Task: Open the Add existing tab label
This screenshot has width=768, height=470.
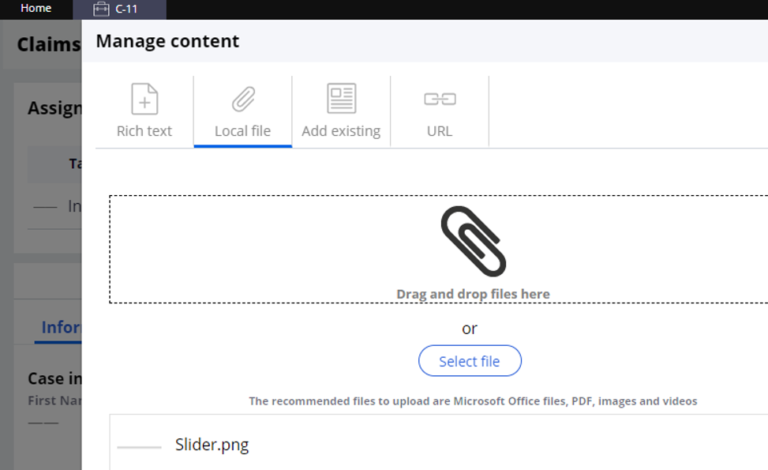Action: click(x=341, y=131)
